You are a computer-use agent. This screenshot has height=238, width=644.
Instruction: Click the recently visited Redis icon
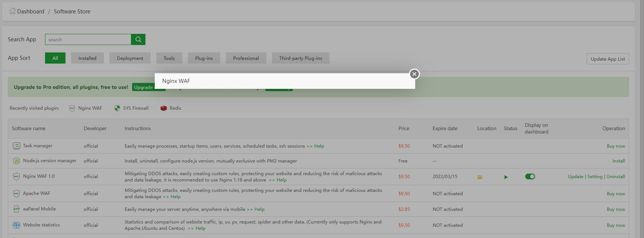(164, 108)
